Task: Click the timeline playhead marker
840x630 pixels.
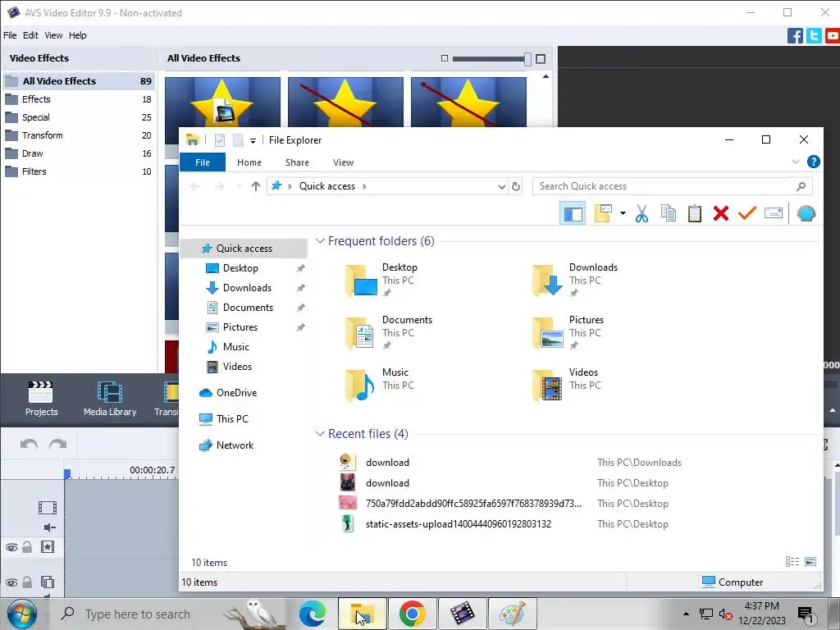Action: tap(67, 473)
